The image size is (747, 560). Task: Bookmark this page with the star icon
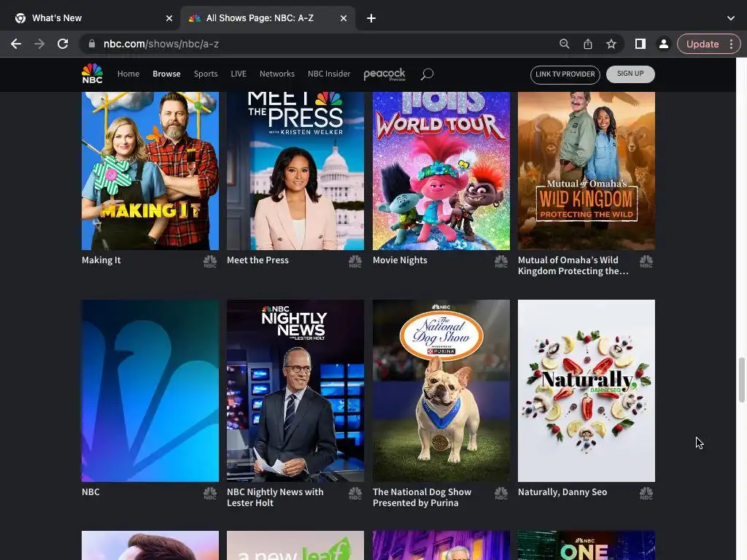coord(611,44)
